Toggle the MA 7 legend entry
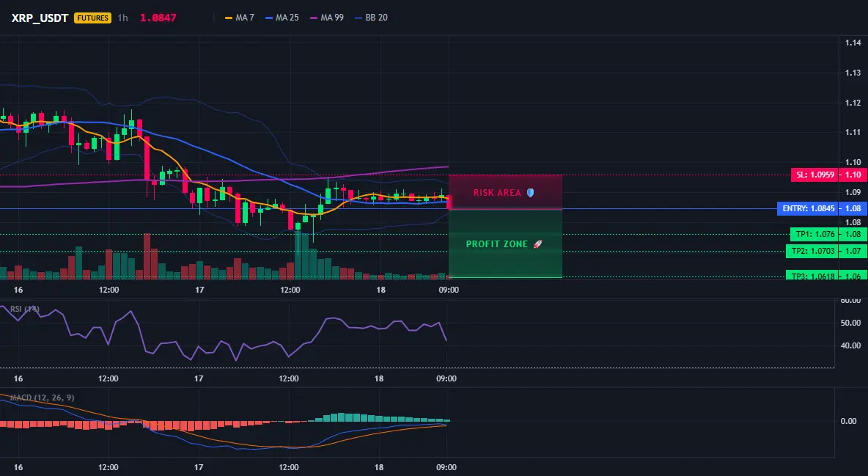 coord(239,18)
